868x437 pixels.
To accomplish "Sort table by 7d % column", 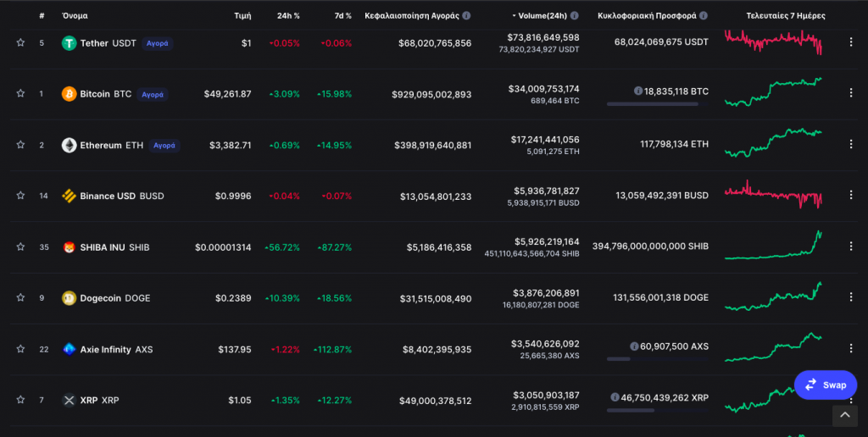I will click(342, 15).
